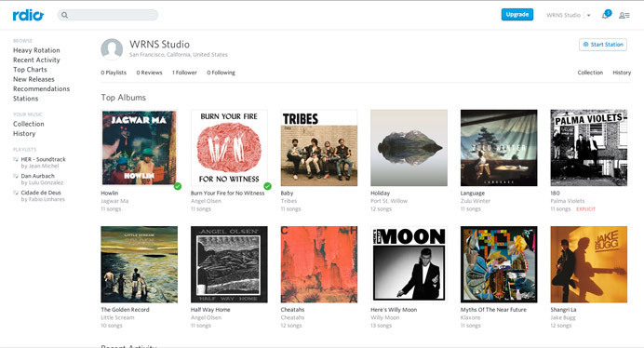
Task: Click the Jake Bugg artist link
Action: [x=563, y=317]
